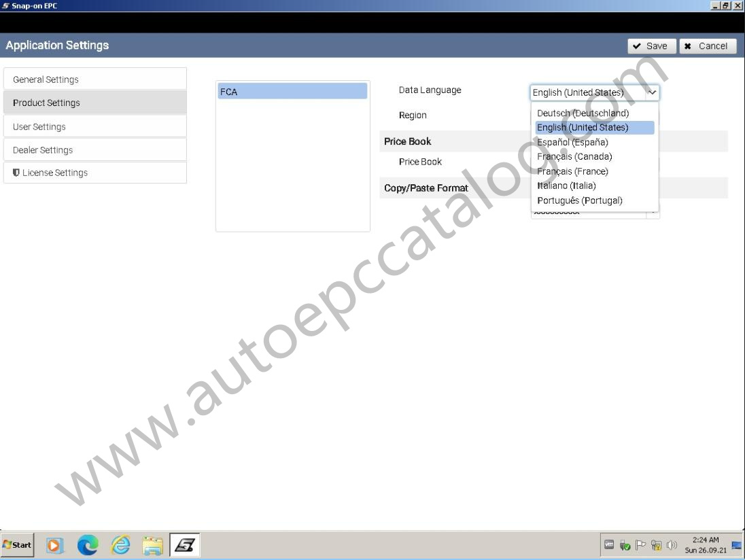The width and height of the screenshot is (745, 560).
Task: Cancel the application settings changes
Action: tap(708, 46)
